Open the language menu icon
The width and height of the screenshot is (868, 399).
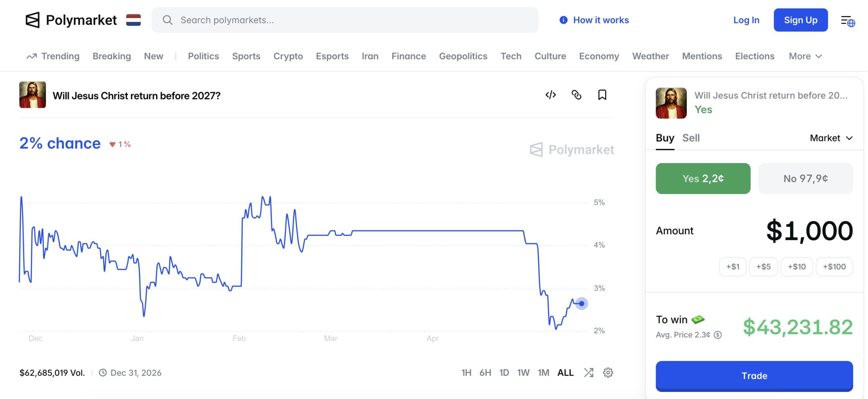click(848, 21)
